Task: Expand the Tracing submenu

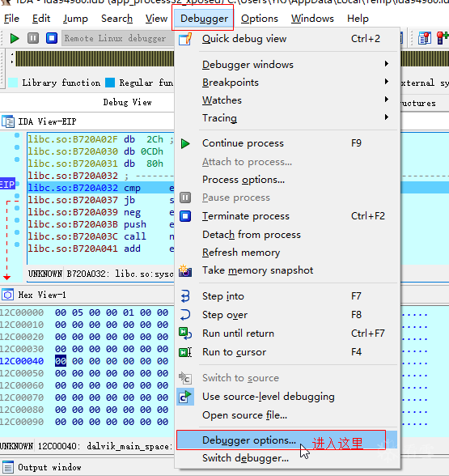Action: (287, 118)
